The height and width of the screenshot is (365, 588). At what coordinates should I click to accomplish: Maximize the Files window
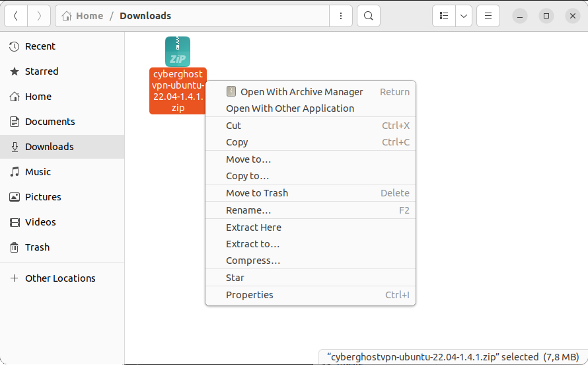[546, 16]
